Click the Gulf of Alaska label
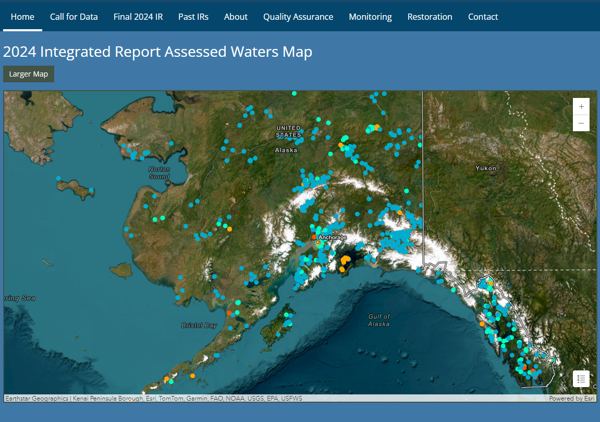Image resolution: width=600 pixels, height=422 pixels. tap(379, 320)
